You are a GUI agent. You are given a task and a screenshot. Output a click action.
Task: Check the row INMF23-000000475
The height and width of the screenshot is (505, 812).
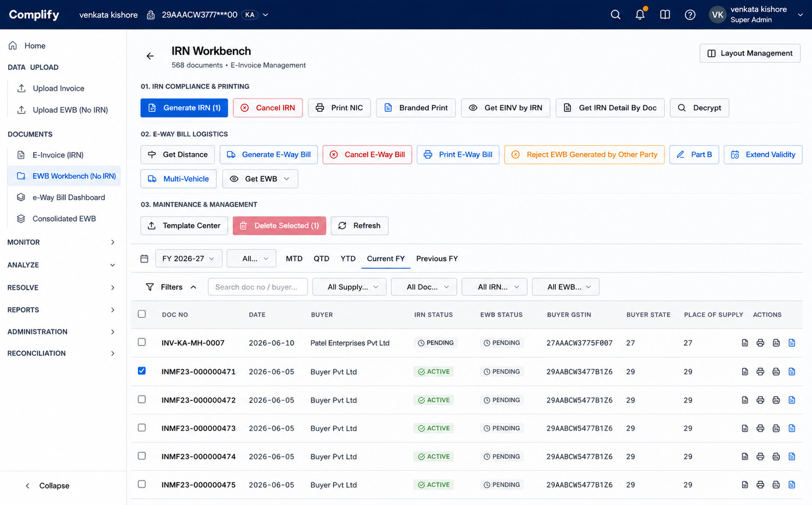[142, 484]
